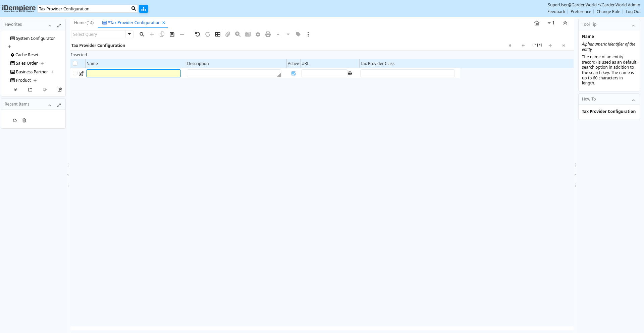The height and width of the screenshot is (333, 644).
Task: Toggle grid view in the toolbar
Action: pos(218,34)
